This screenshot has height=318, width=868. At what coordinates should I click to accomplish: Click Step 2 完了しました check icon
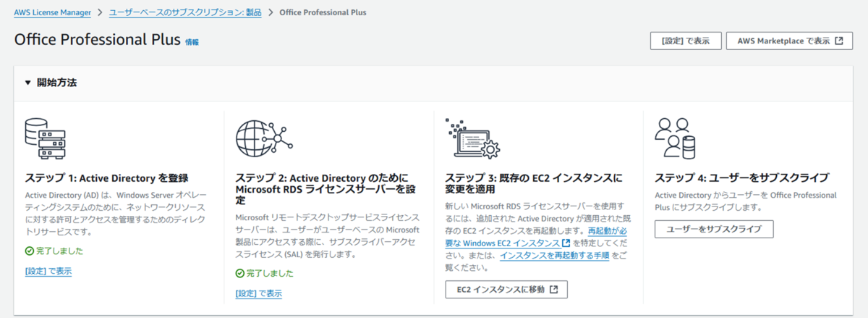coord(239,273)
